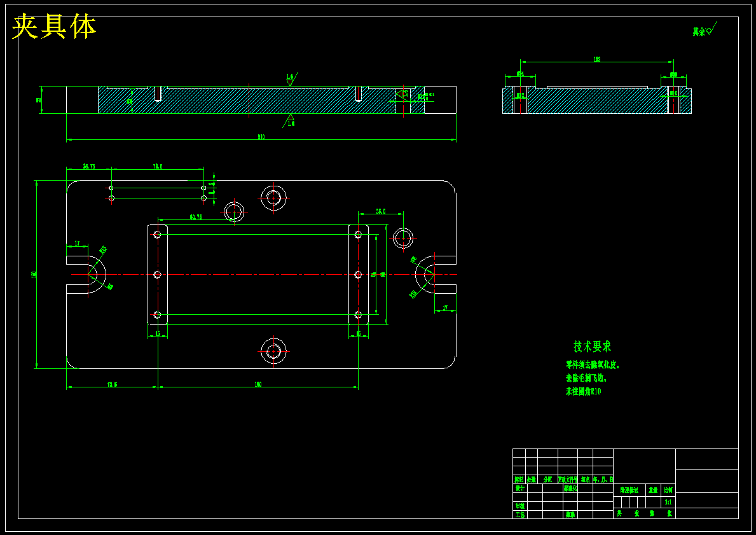The image size is (756, 535).
Task: Click the 工艺 cell in the title block
Action: tap(519, 515)
